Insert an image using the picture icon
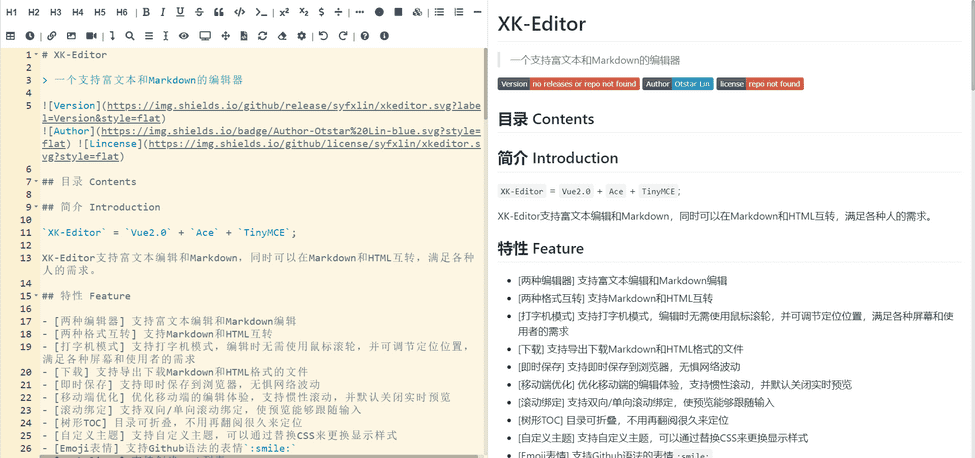Image resolution: width=975 pixels, height=458 pixels. (71, 36)
